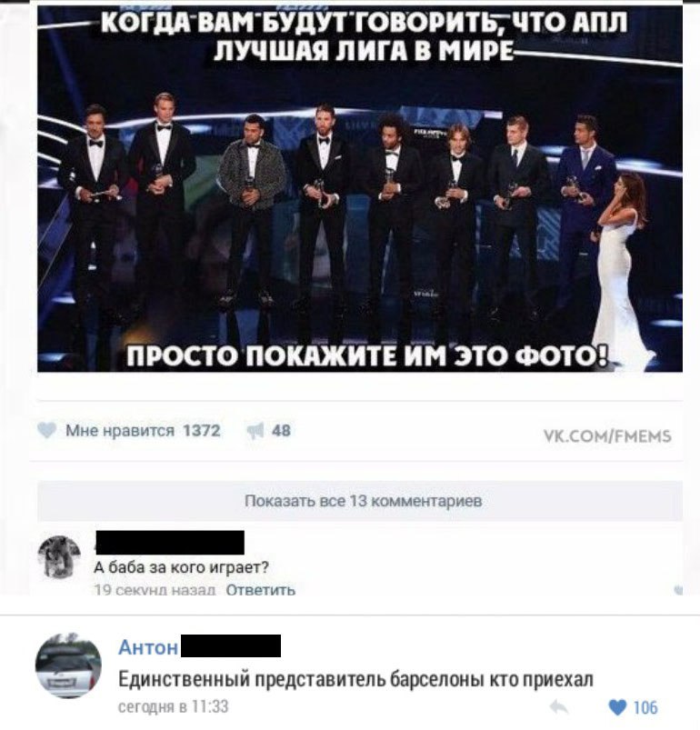
Task: Click the like count 1372
Action: pos(202,431)
